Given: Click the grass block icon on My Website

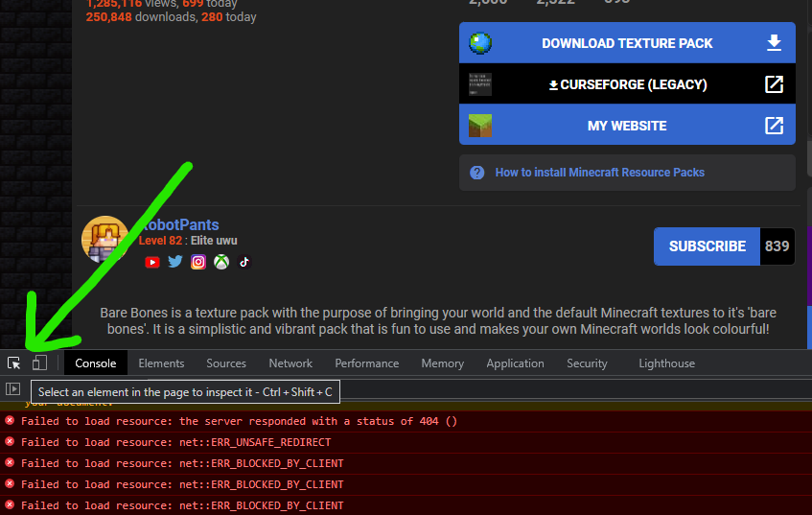Looking at the screenshot, I should point(480,126).
